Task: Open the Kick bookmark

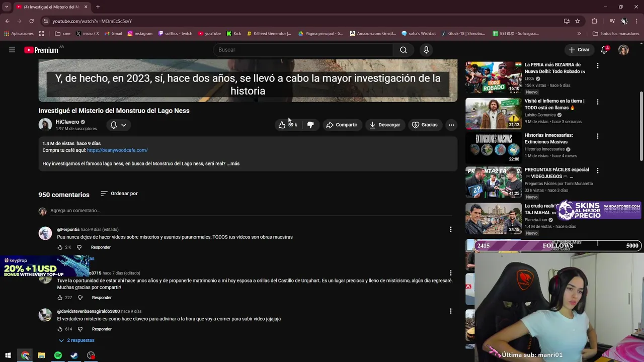Action: [234, 34]
